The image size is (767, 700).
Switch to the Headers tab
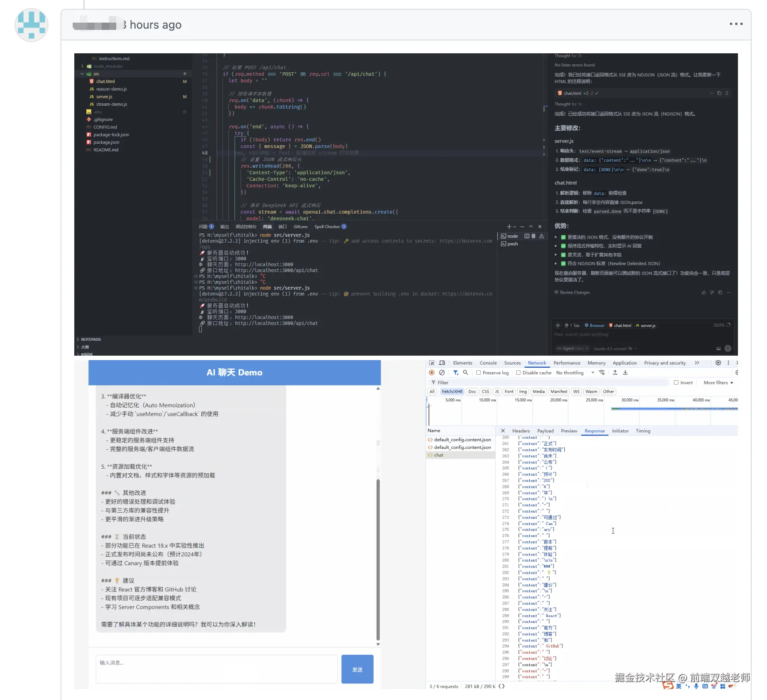(521, 431)
